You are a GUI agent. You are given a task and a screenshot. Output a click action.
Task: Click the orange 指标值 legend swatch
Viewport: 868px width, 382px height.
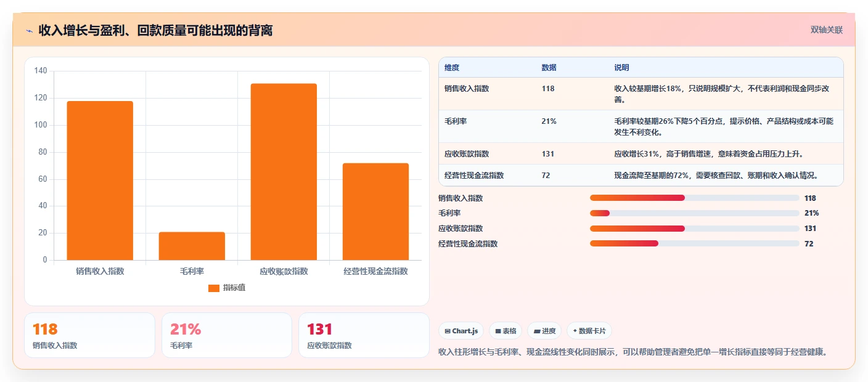click(214, 288)
